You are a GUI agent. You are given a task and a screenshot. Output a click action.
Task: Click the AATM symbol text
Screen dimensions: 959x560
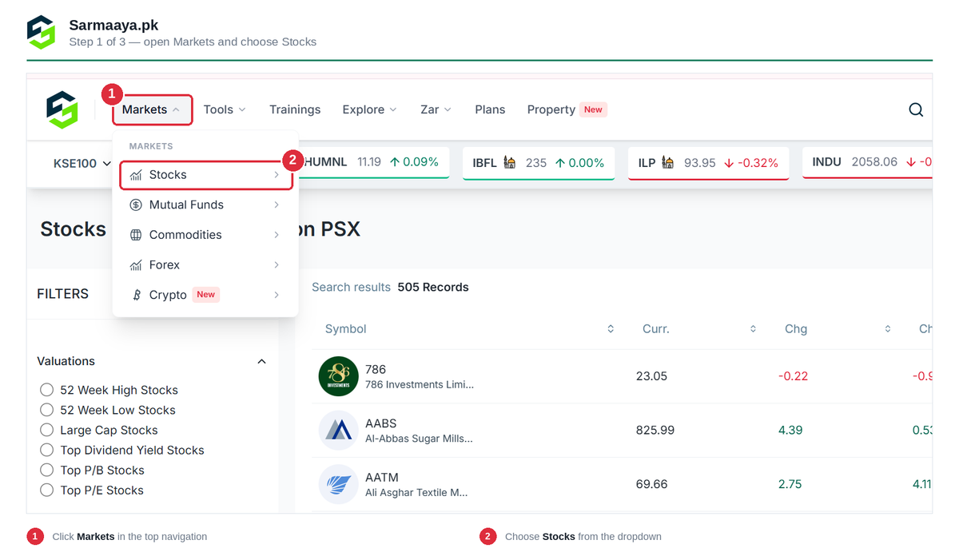(x=382, y=477)
